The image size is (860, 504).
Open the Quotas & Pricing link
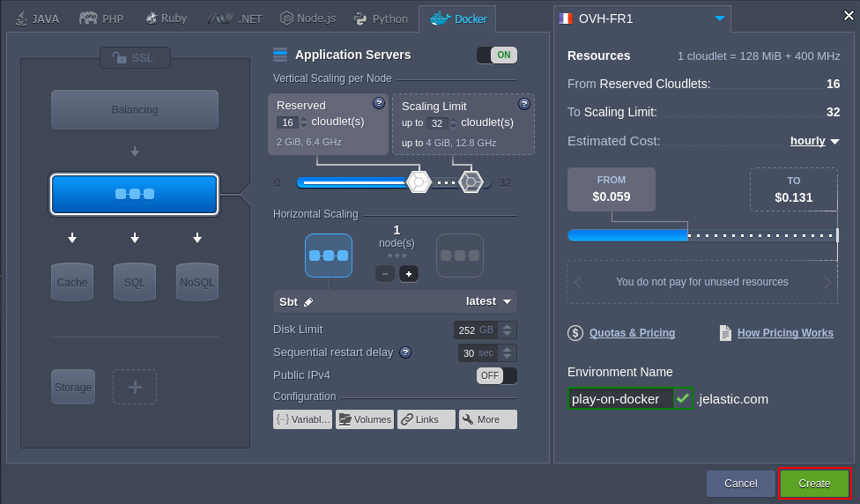click(632, 333)
